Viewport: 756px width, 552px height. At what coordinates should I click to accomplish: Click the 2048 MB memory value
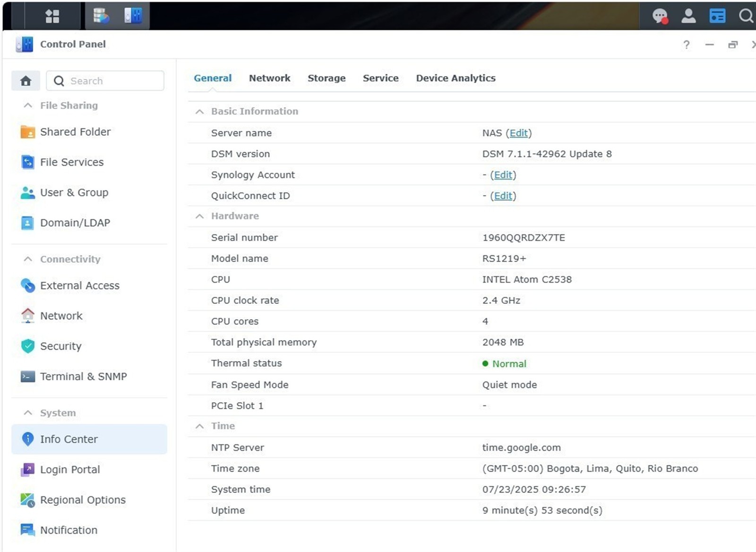coord(503,342)
